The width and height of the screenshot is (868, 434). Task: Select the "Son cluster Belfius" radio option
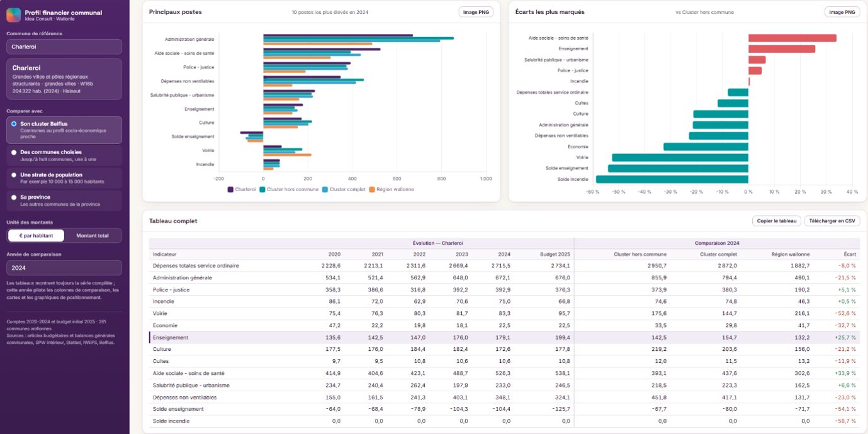(x=14, y=124)
